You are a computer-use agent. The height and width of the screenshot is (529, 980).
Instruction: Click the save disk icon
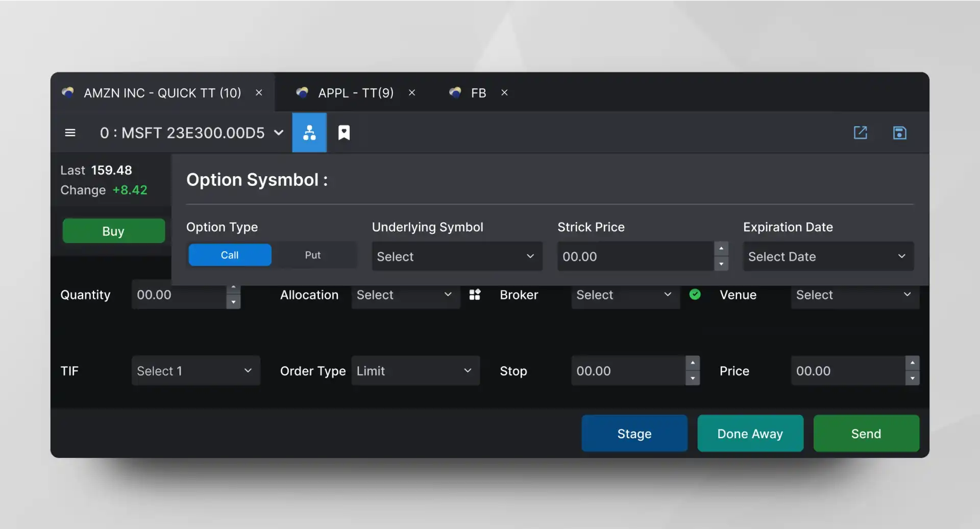pos(899,133)
